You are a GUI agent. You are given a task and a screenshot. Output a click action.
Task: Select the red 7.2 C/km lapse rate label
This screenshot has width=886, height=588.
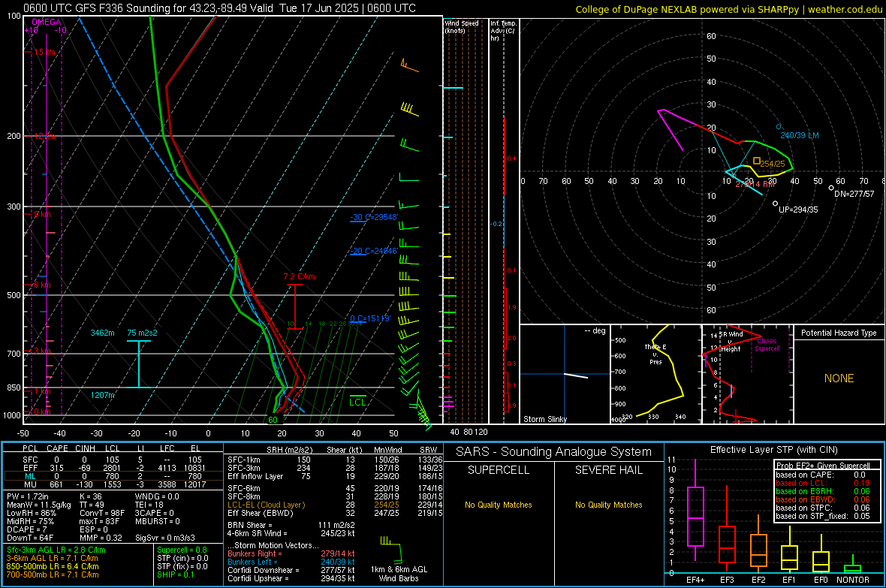click(x=299, y=276)
